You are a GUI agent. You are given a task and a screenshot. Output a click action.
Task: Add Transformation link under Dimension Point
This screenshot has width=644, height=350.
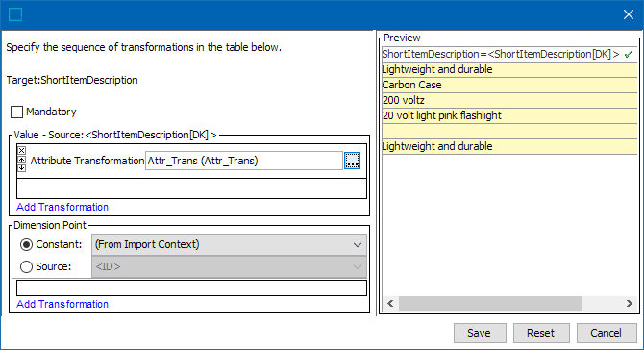tap(62, 304)
